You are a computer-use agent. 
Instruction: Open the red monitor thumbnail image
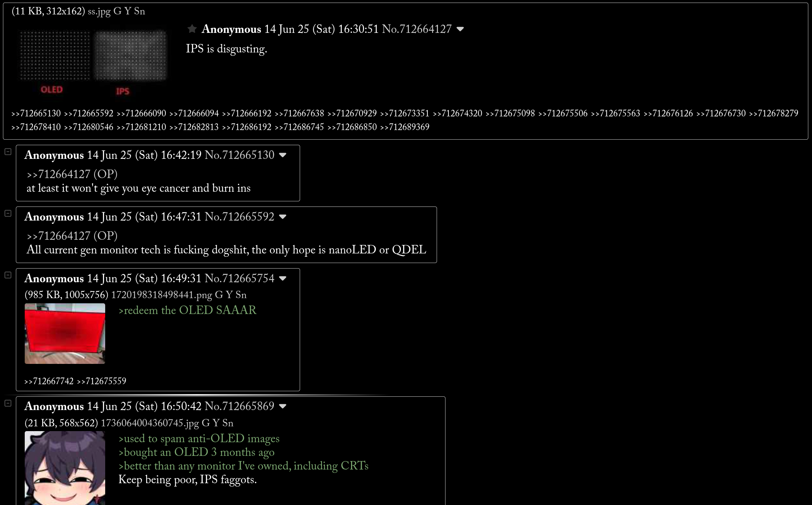click(65, 334)
